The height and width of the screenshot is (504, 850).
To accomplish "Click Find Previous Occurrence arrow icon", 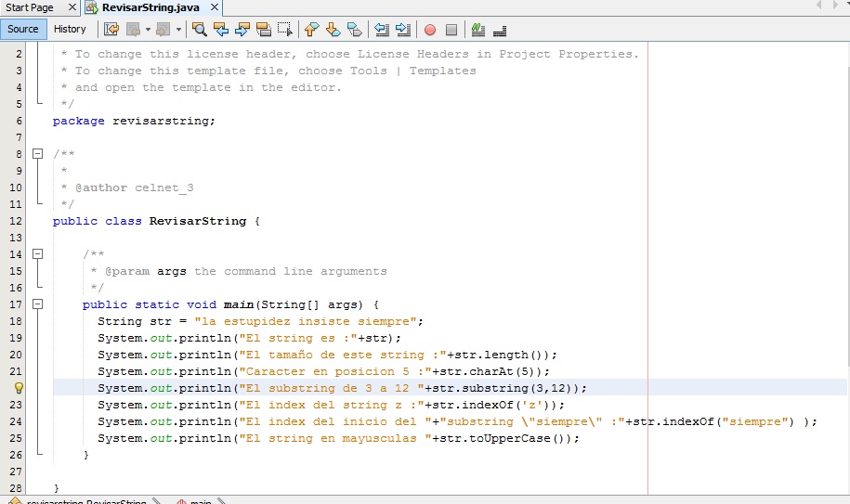I will click(221, 30).
